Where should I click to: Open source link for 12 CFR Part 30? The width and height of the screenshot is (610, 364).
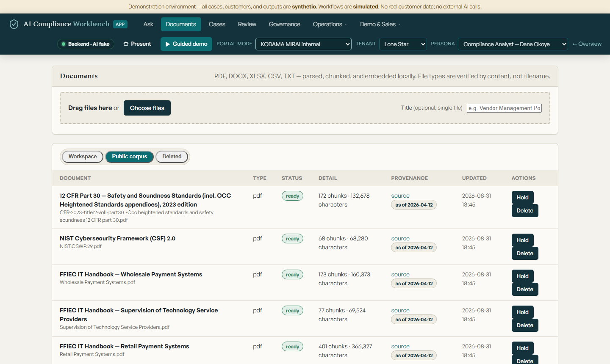click(400, 196)
